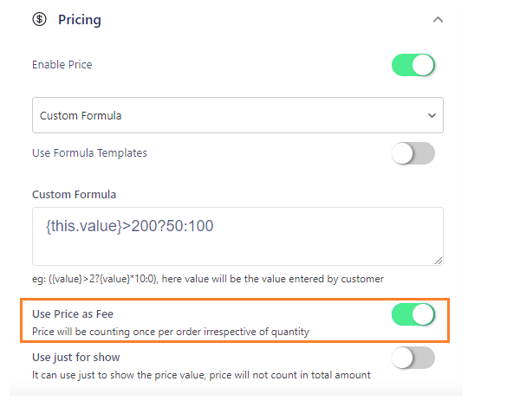This screenshot has height=420, width=507.
Task: Click the {this.value}>200?50:100 formula text
Action: coord(130,226)
